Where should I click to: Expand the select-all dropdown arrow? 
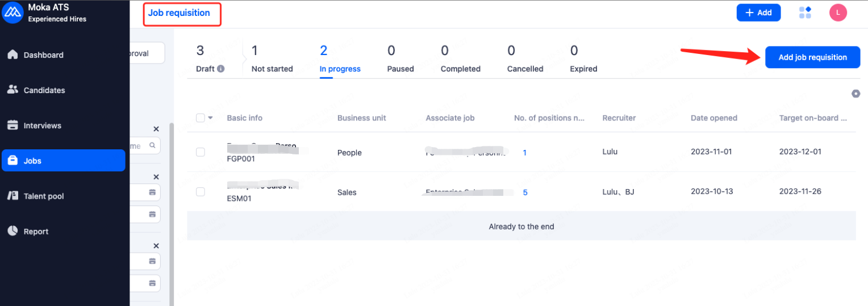click(x=210, y=118)
